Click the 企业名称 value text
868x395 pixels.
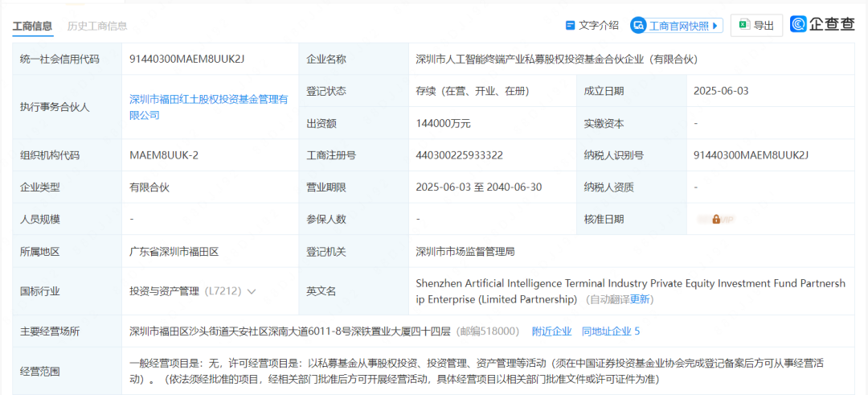[556, 59]
